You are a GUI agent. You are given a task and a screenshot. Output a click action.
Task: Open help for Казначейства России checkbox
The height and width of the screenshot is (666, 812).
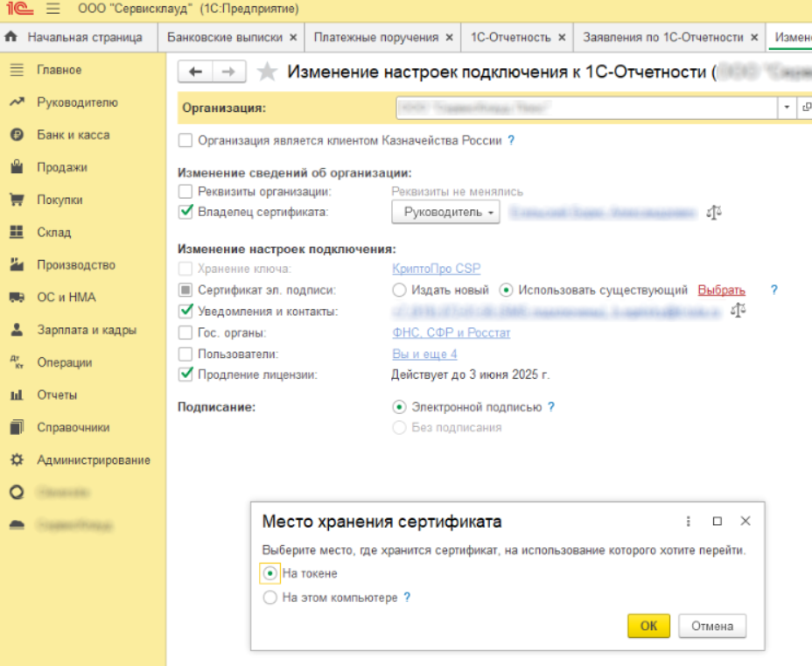pos(511,140)
